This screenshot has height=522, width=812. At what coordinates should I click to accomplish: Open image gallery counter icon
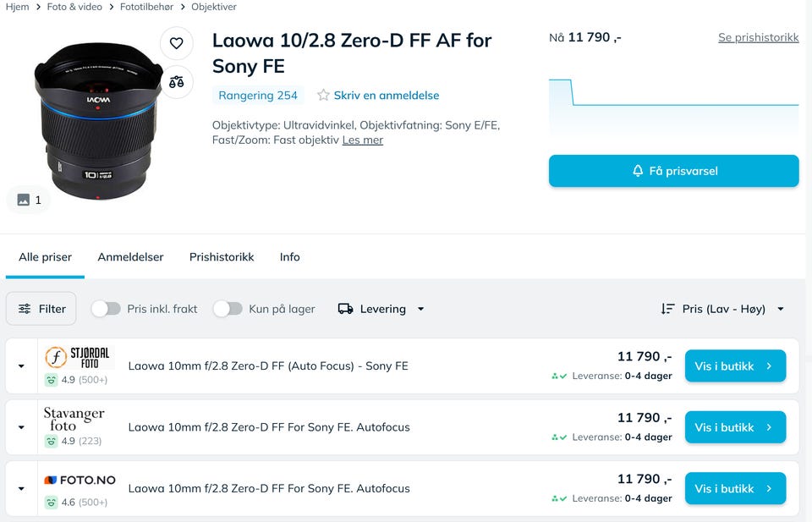(x=29, y=201)
